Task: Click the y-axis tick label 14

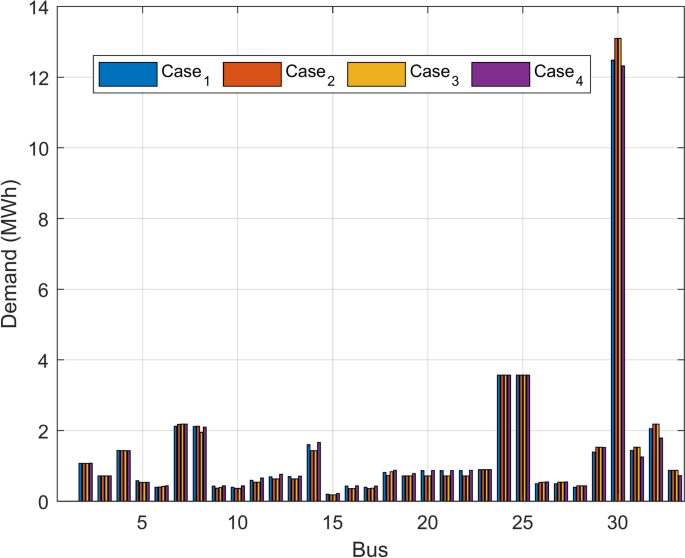Action: [x=40, y=8]
